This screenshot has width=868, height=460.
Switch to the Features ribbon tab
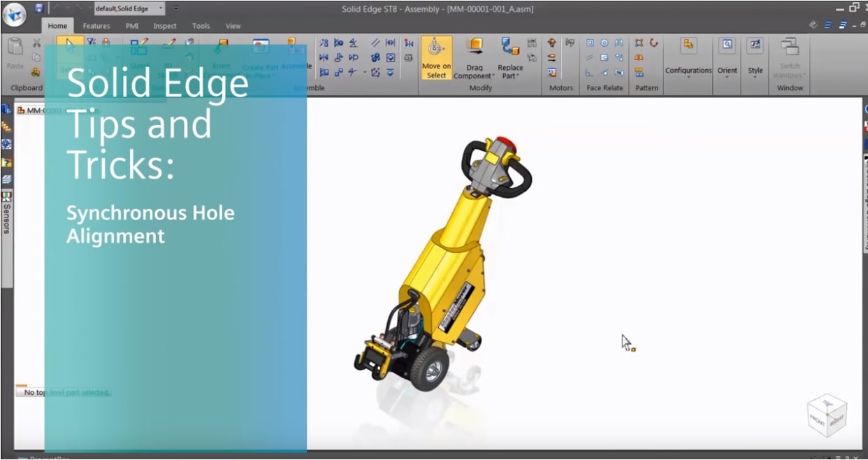point(96,26)
